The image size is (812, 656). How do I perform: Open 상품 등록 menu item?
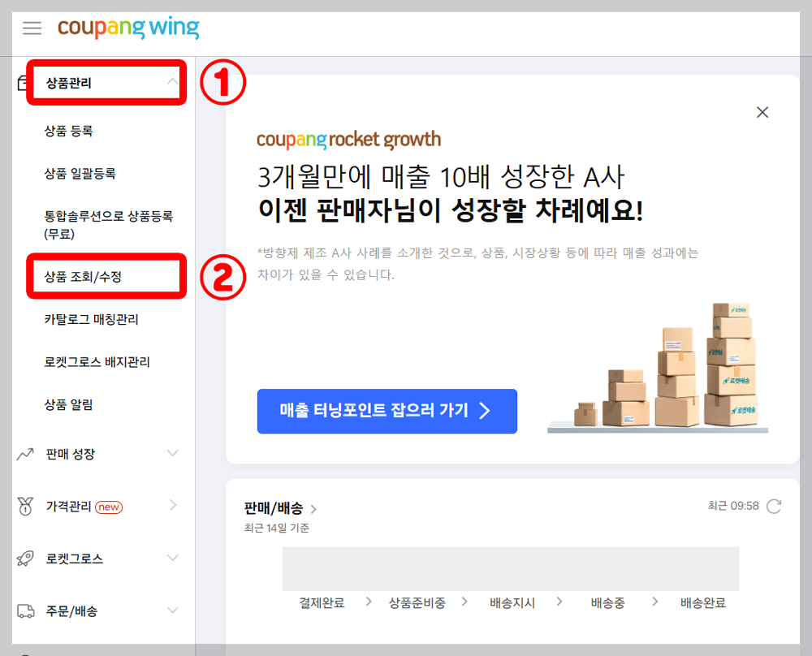[x=68, y=131]
